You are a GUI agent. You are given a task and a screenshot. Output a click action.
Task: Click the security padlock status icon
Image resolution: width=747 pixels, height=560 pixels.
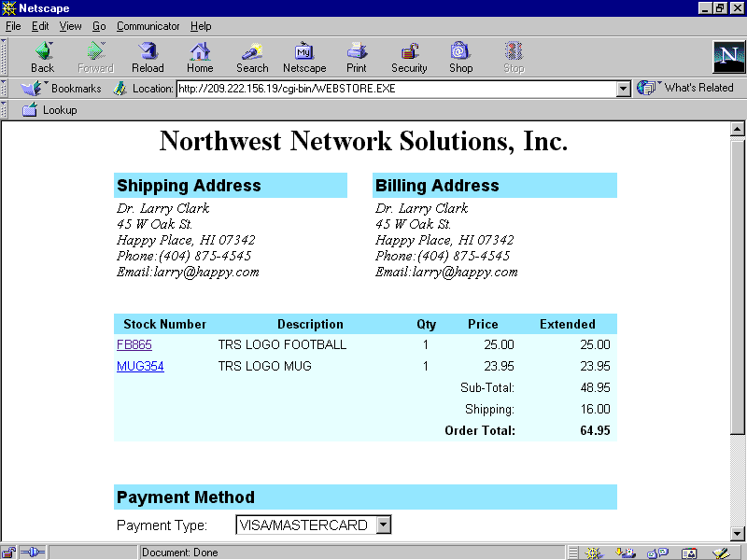[8, 553]
